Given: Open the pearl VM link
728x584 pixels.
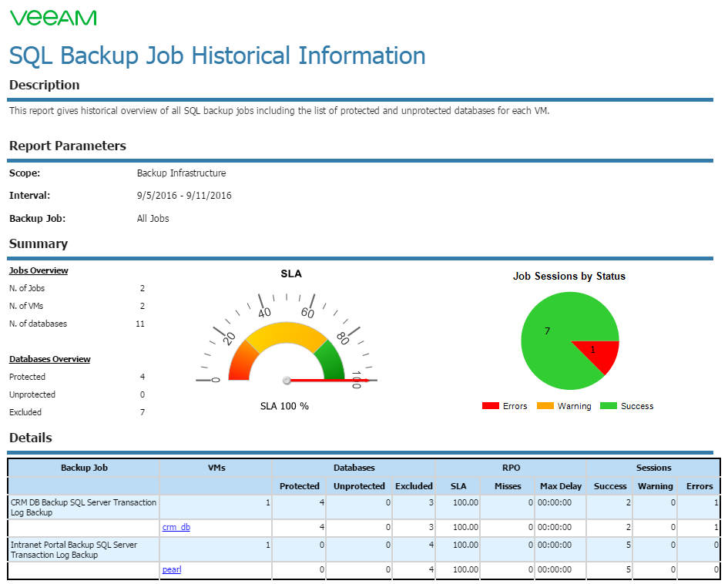Looking at the screenshot, I should tap(171, 569).
